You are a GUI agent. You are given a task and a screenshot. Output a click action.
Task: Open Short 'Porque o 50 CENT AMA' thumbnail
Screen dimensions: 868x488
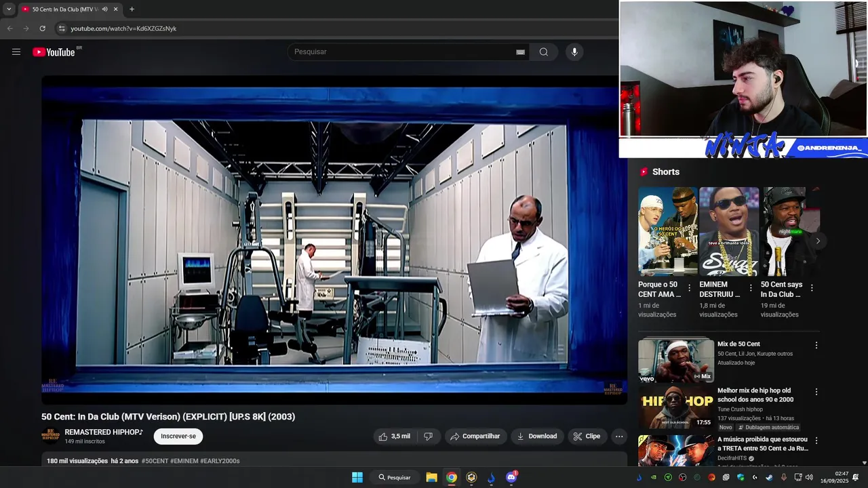(x=668, y=231)
